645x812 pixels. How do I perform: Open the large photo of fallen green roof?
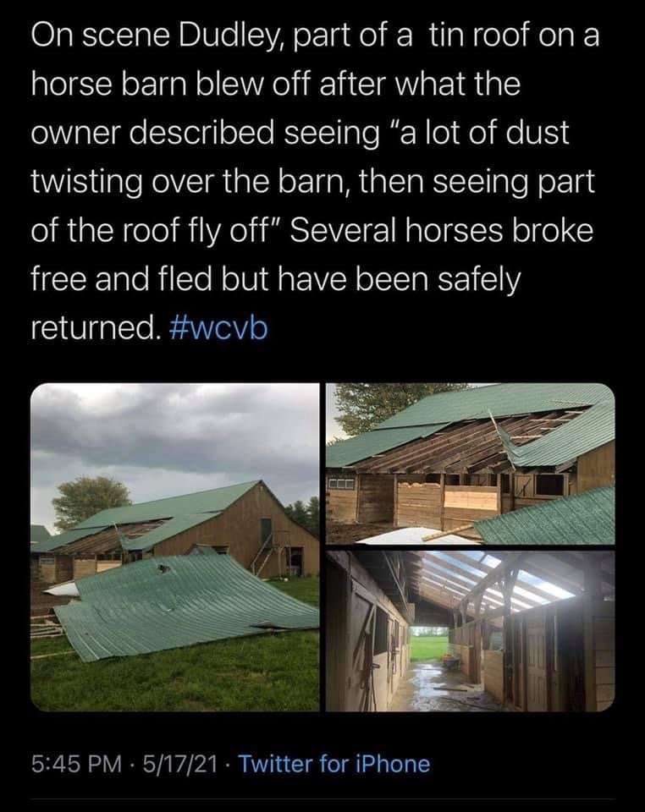click(175, 547)
